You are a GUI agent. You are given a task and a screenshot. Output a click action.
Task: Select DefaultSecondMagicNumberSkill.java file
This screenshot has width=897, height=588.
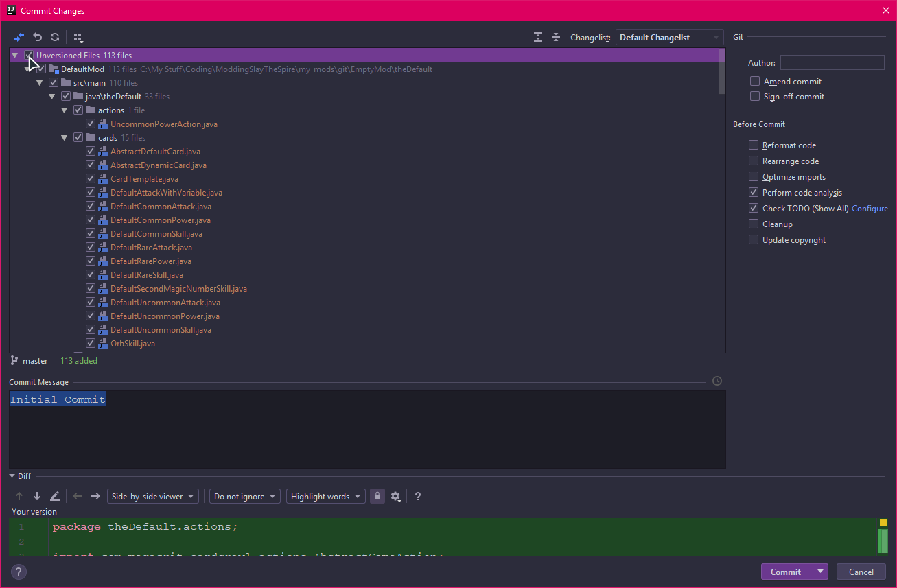(x=178, y=289)
